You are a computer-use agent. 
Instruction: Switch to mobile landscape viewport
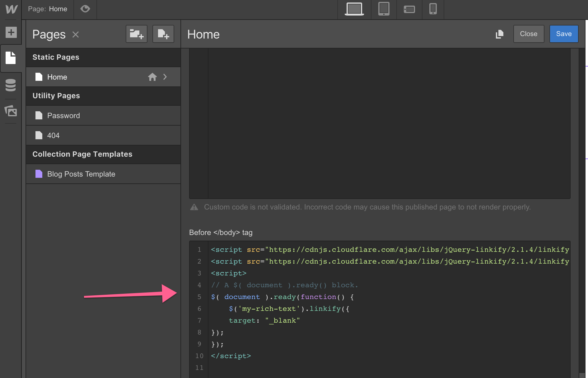pos(409,9)
